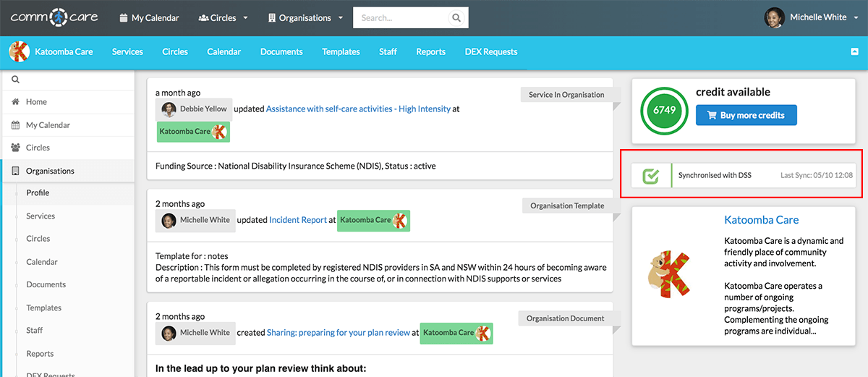Open the Incident Report link
This screenshot has height=377, width=868.
point(298,220)
